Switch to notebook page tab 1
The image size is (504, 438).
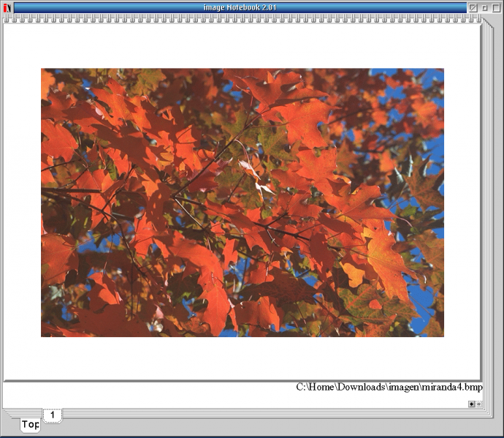[53, 415]
